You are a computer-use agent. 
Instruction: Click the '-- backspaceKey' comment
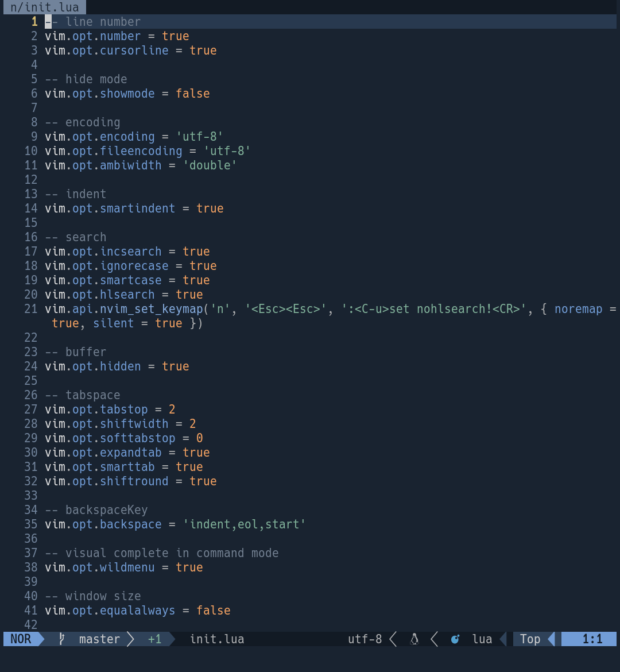coord(96,510)
